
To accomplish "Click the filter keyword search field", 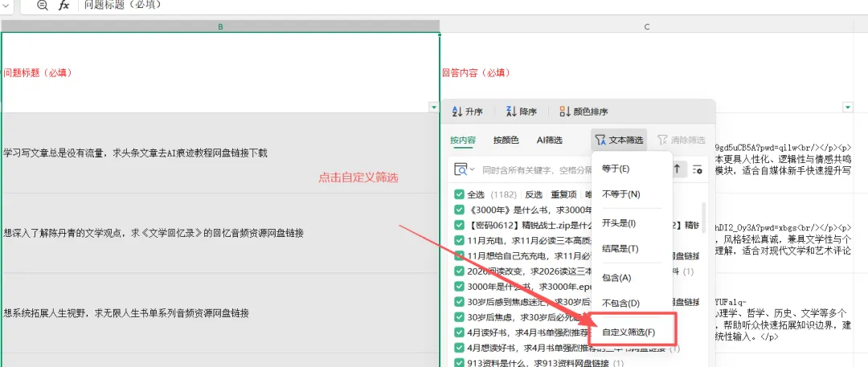I will (535, 169).
